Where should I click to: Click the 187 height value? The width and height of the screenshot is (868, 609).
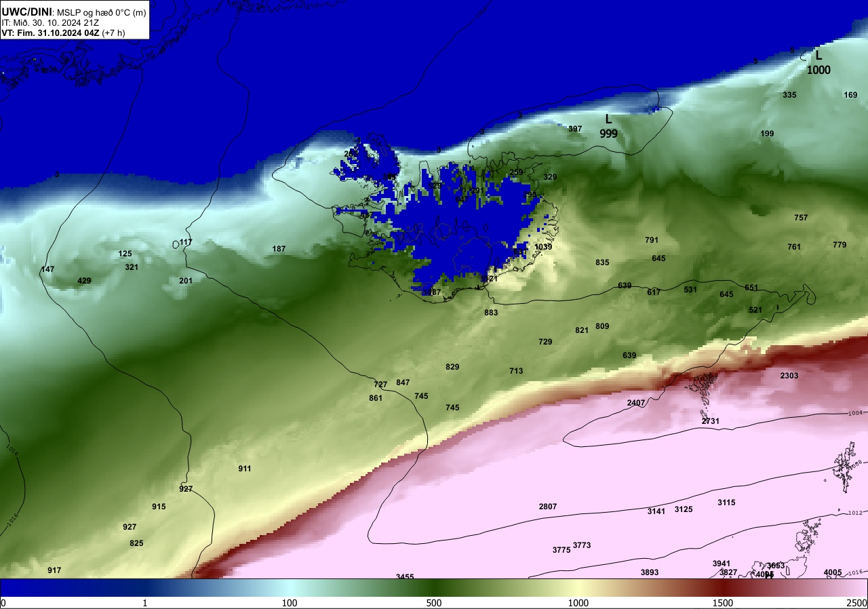[279, 249]
